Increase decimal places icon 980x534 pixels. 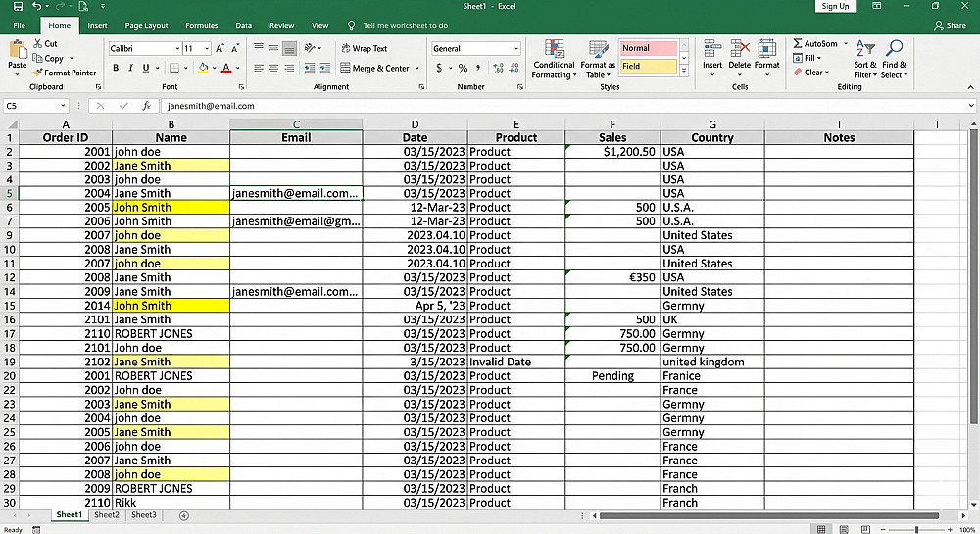tap(498, 68)
